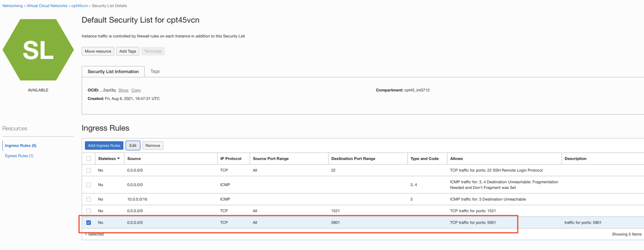
Task: Check the 10.0.0.0/16 ICMP rule checkbox
Action: (x=89, y=199)
